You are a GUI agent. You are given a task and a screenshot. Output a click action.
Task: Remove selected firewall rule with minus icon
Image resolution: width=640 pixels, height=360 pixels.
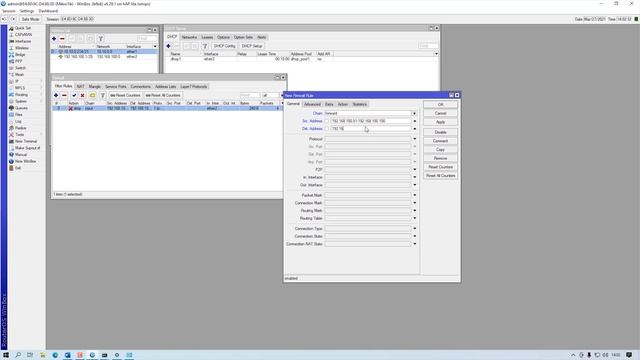64,96
